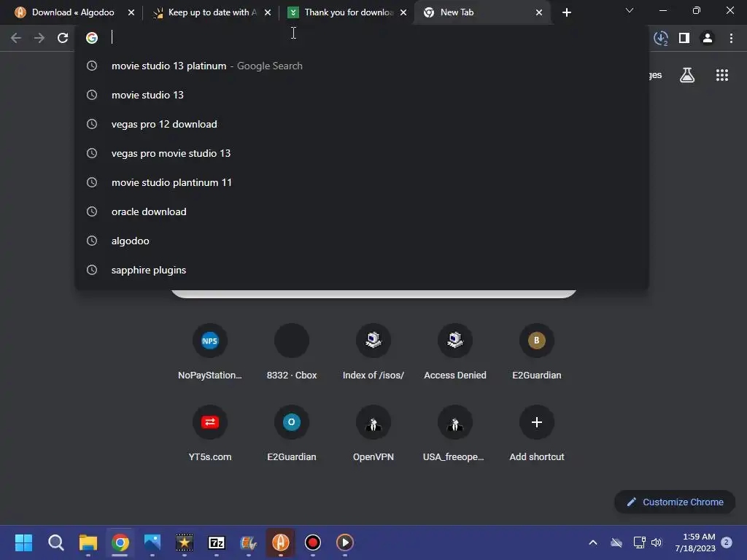Open a new tab with plus button

click(x=566, y=12)
